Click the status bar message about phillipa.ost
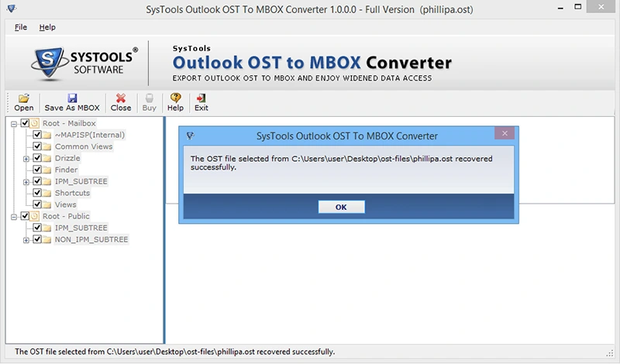Screen dimensions: 620x364 click(x=175, y=352)
